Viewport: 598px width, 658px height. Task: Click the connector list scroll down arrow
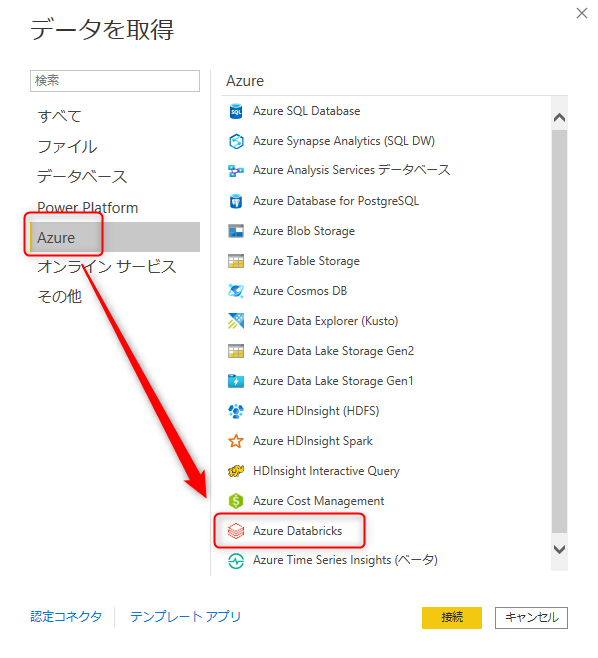tap(559, 549)
